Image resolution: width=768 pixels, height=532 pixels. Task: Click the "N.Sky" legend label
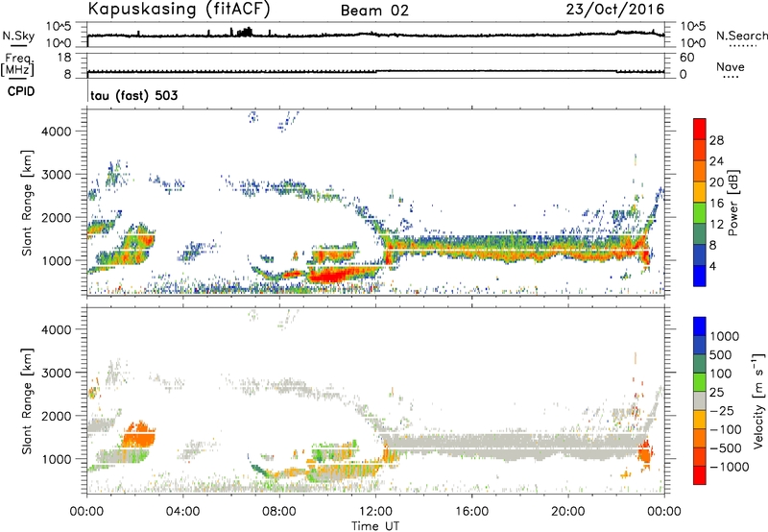(18, 36)
